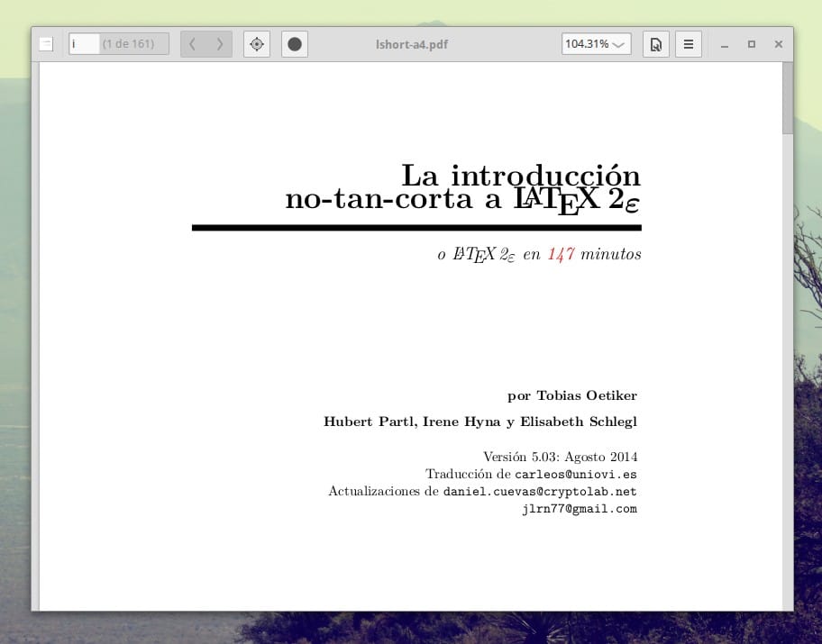Viewport: 822px width, 644px height.
Task: Click the crosshair navigation toolbar icon
Action: point(257,43)
